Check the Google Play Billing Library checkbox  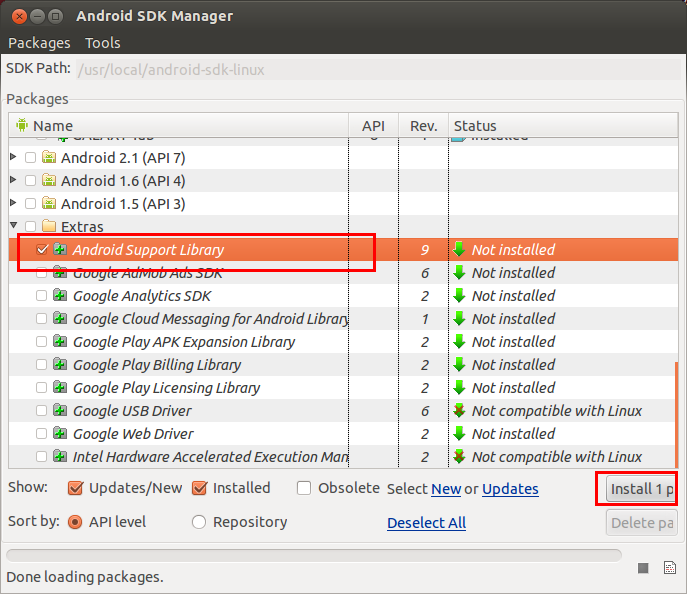click(x=42, y=364)
